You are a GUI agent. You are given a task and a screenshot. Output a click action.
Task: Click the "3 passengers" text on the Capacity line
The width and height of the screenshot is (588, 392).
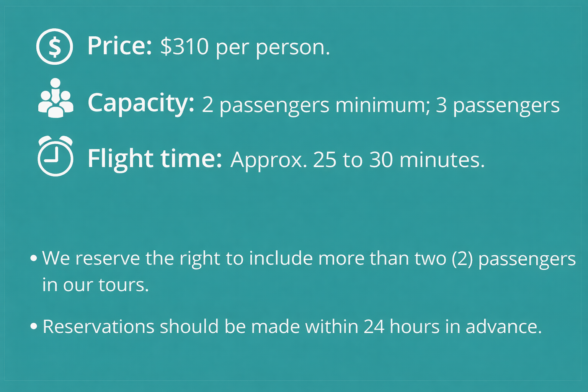pyautogui.click(x=498, y=106)
